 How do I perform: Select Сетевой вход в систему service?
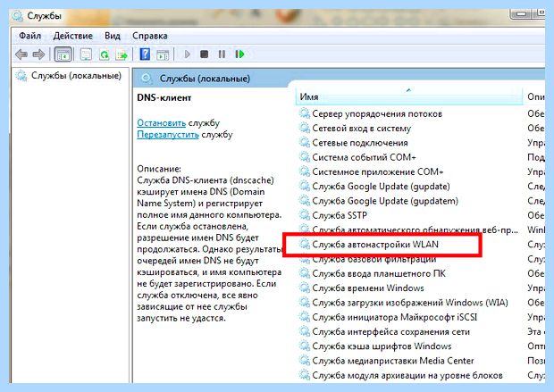point(362,129)
